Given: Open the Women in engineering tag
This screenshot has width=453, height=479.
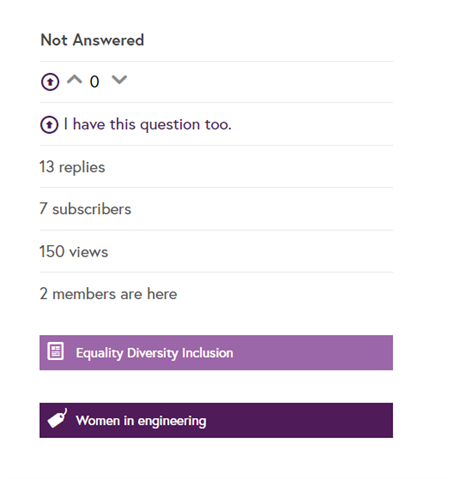Looking at the screenshot, I should (x=216, y=420).
